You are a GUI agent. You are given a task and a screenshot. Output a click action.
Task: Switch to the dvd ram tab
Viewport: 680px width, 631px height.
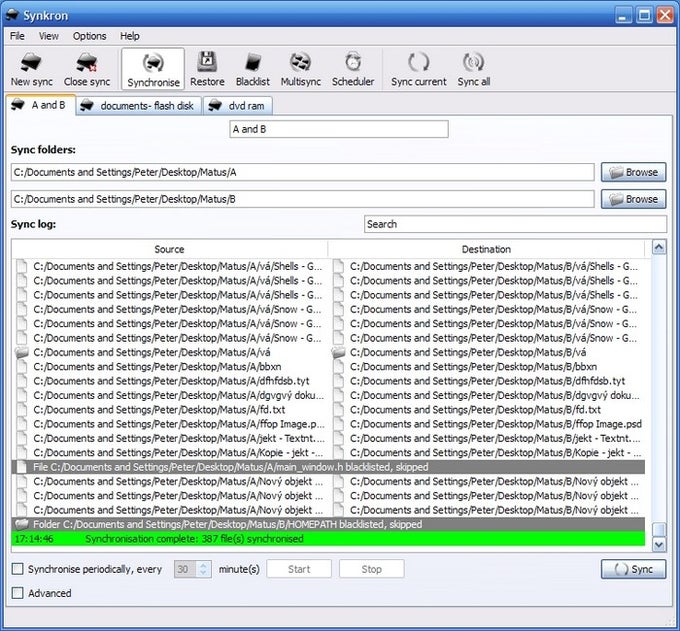pyautogui.click(x=238, y=106)
